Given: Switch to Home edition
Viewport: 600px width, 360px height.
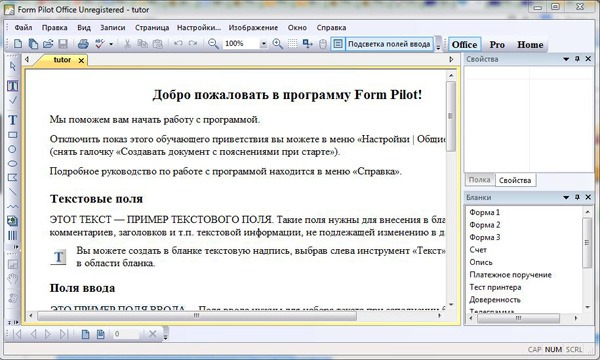Looking at the screenshot, I should click(530, 45).
